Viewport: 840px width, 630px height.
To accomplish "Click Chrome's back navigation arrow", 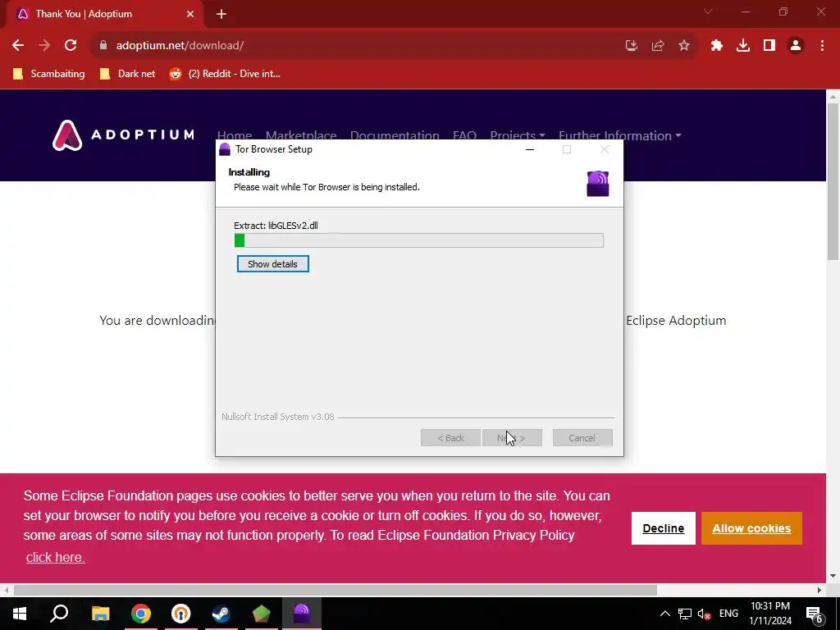I will (18, 46).
